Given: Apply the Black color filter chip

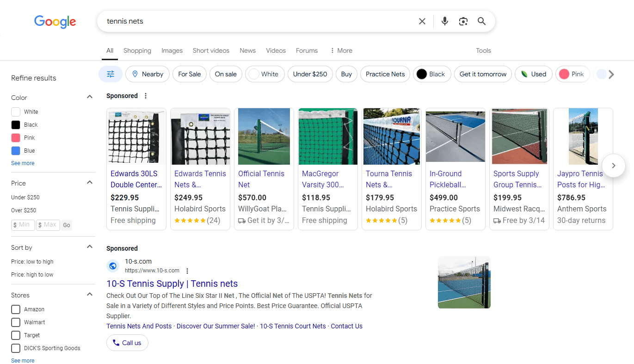Looking at the screenshot, I should (432, 74).
